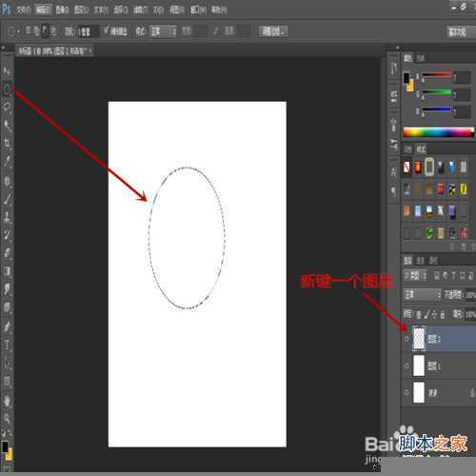Filter layers by shape layer icon
Viewport: 476px width, 476px height.
pyautogui.click(x=462, y=276)
